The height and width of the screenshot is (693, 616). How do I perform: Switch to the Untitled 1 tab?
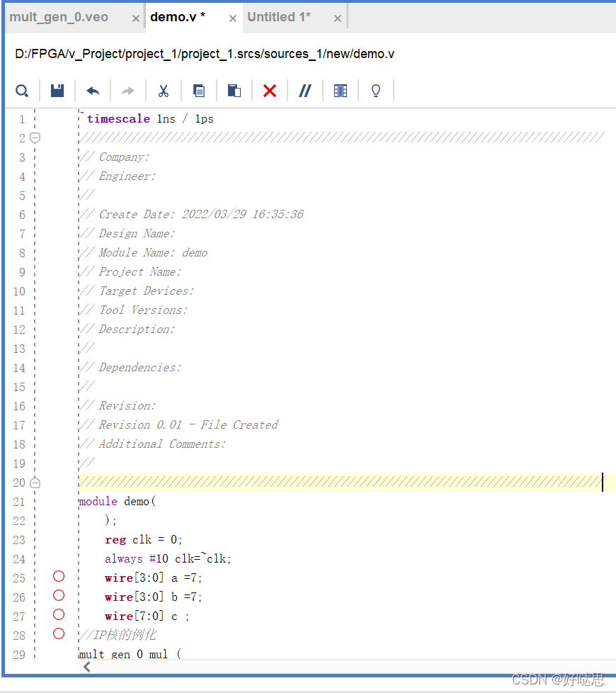pyautogui.click(x=279, y=17)
